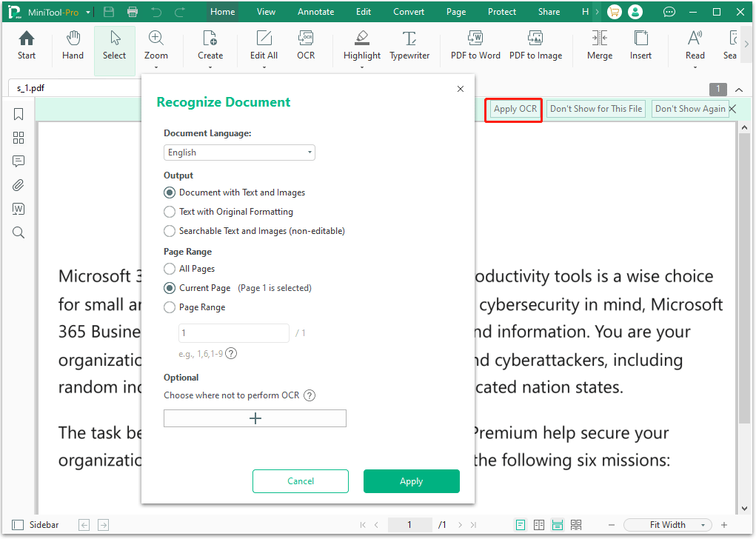Click Cancel in Recognize Document dialog
756x539 pixels.
pos(301,482)
